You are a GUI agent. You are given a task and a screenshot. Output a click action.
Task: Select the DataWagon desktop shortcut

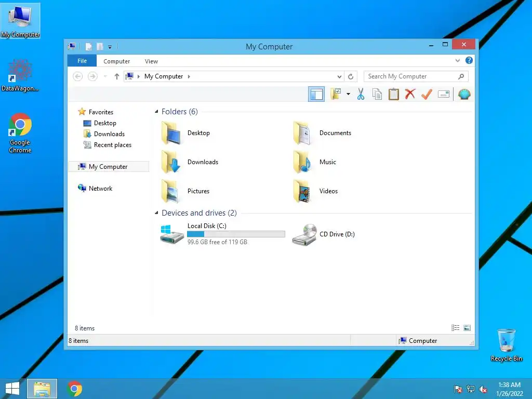point(20,75)
